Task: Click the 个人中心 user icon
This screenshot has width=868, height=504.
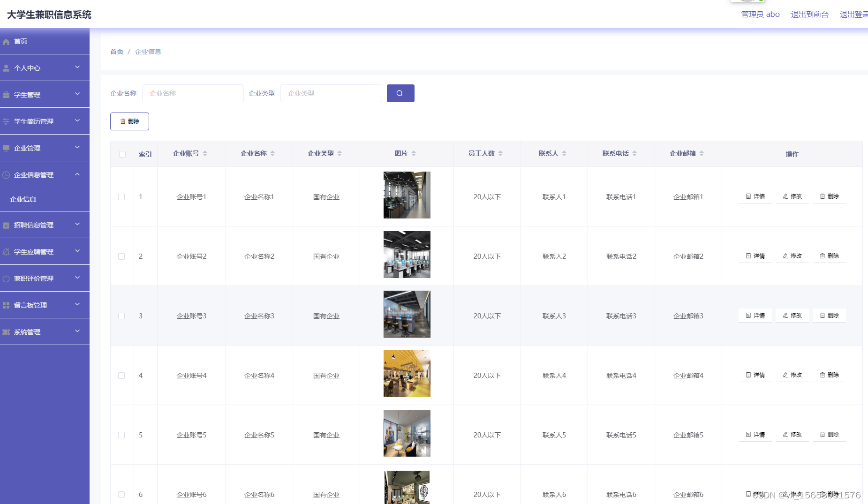Action: pyautogui.click(x=6, y=68)
